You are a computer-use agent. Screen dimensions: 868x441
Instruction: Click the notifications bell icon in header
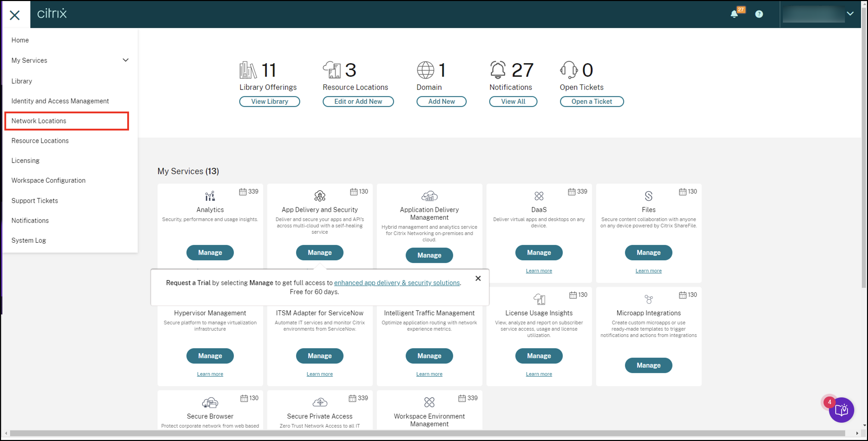(x=734, y=14)
